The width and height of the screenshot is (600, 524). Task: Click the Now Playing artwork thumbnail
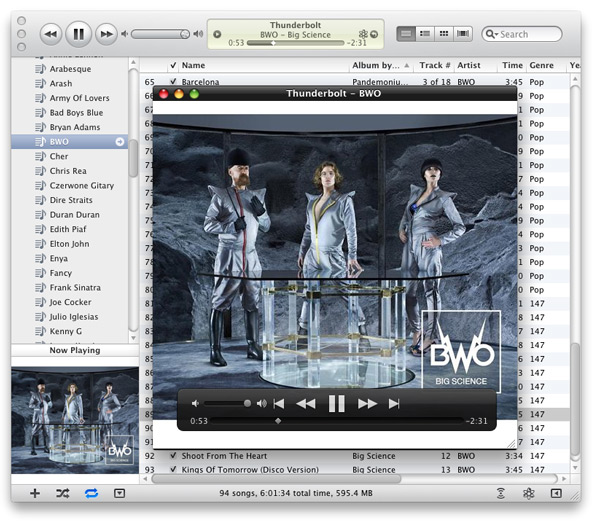pyautogui.click(x=75, y=420)
